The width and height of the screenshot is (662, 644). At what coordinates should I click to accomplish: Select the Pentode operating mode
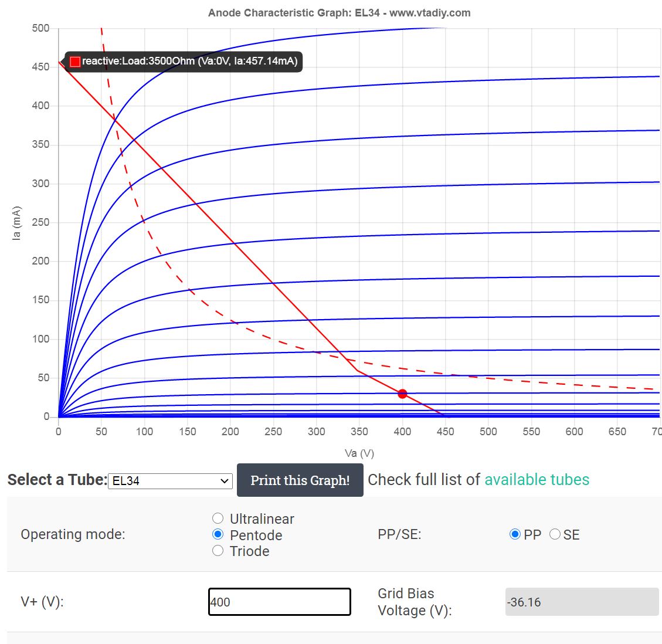point(218,534)
